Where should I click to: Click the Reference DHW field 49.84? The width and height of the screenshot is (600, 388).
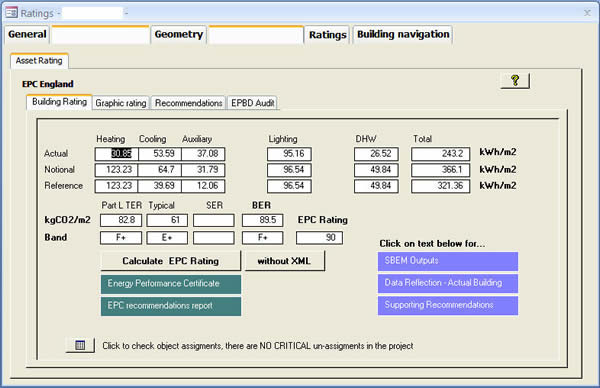376,186
